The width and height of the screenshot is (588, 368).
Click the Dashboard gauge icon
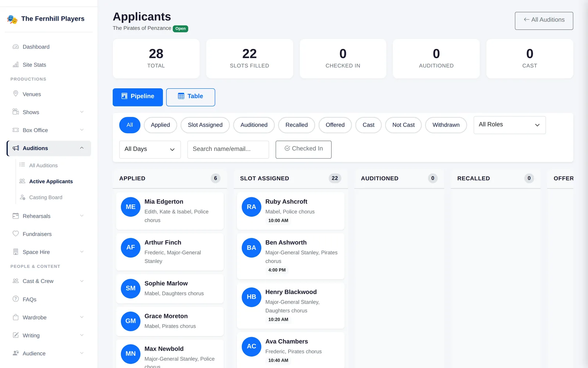tap(16, 47)
